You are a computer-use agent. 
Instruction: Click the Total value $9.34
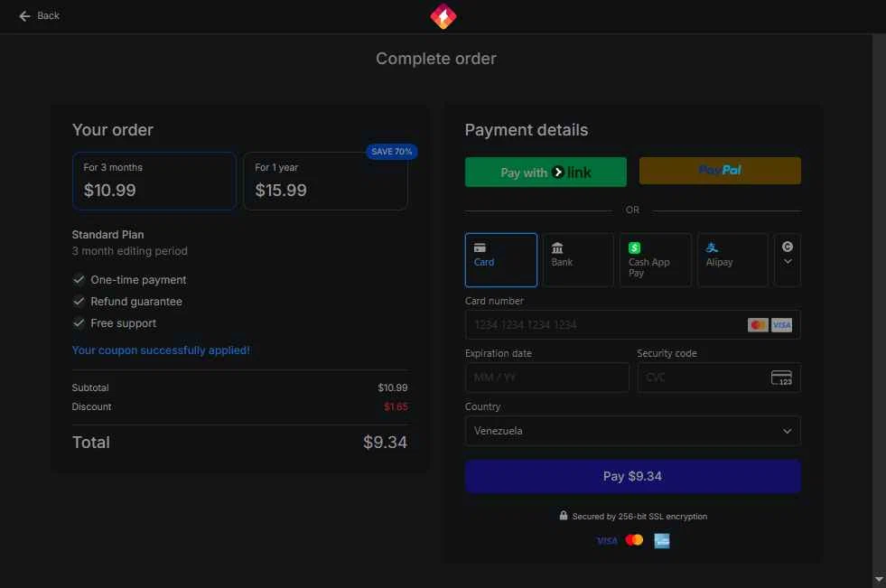385,443
